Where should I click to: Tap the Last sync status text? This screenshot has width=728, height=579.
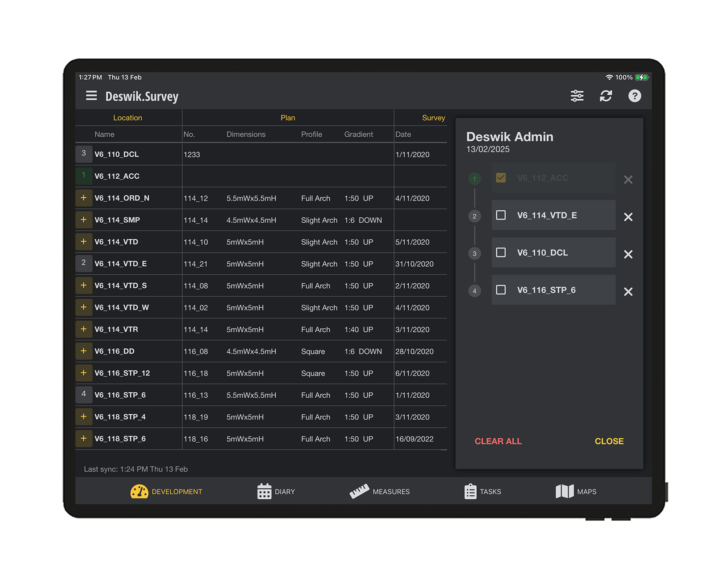[136, 469]
